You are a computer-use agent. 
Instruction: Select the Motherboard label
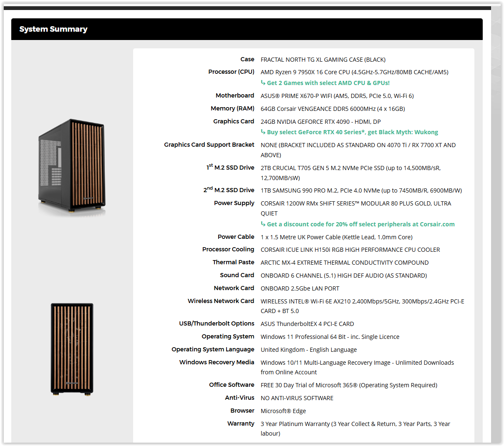tap(234, 95)
